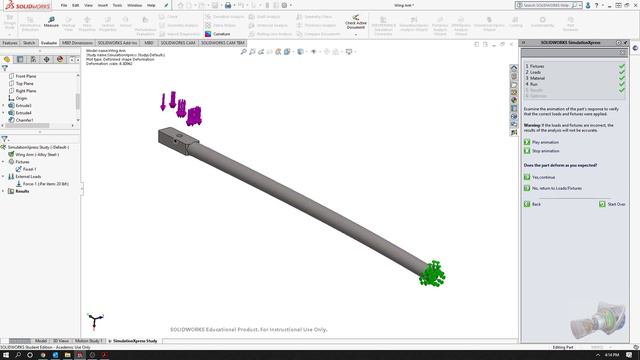The width and height of the screenshot is (640, 360).
Task: Open the SOLIDWORKS Resources home icon in task pane
Action: tap(514, 68)
